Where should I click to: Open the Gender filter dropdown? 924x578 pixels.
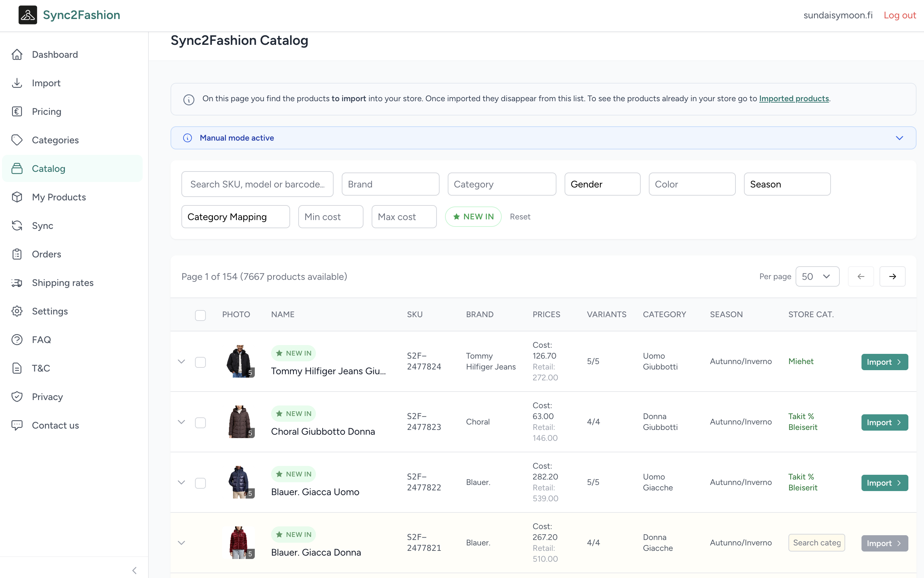pyautogui.click(x=602, y=184)
